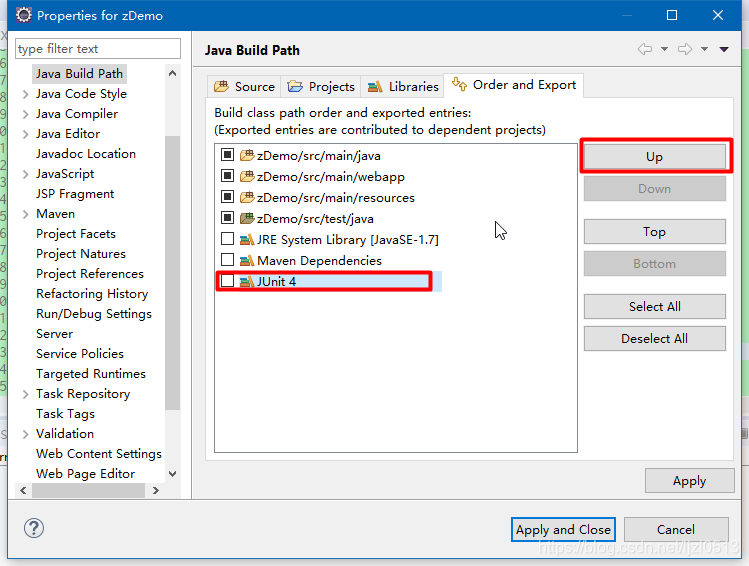Click the tree horizontal scrollbar thumb

tap(88, 491)
